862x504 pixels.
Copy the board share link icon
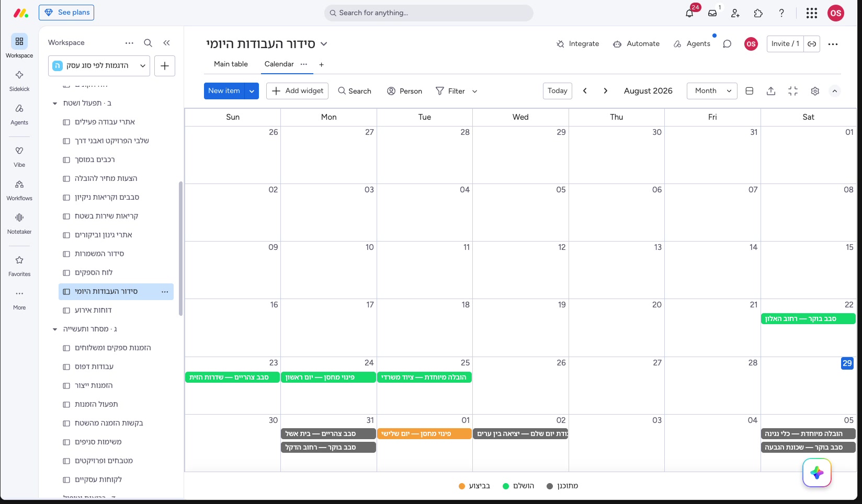(812, 44)
